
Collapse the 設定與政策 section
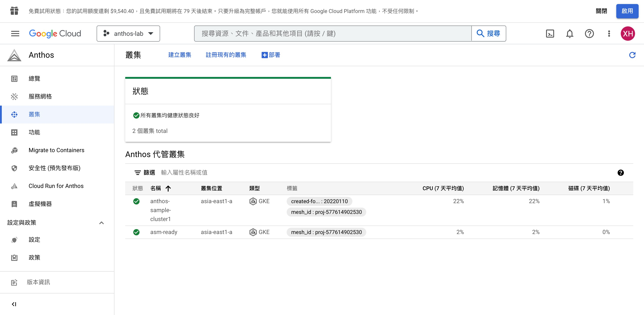tap(101, 223)
